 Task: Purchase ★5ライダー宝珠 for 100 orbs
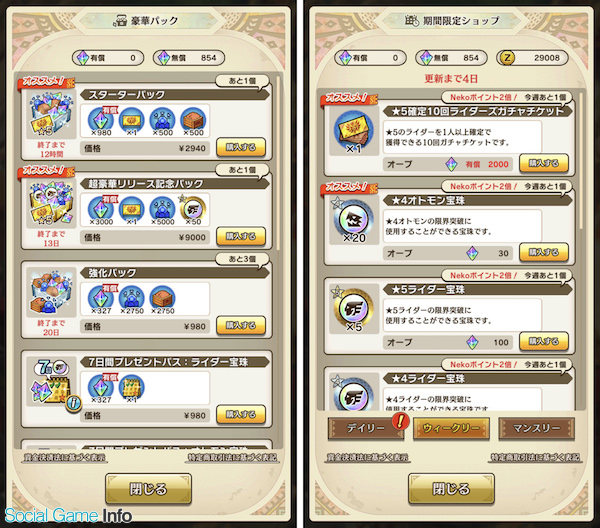544,342
